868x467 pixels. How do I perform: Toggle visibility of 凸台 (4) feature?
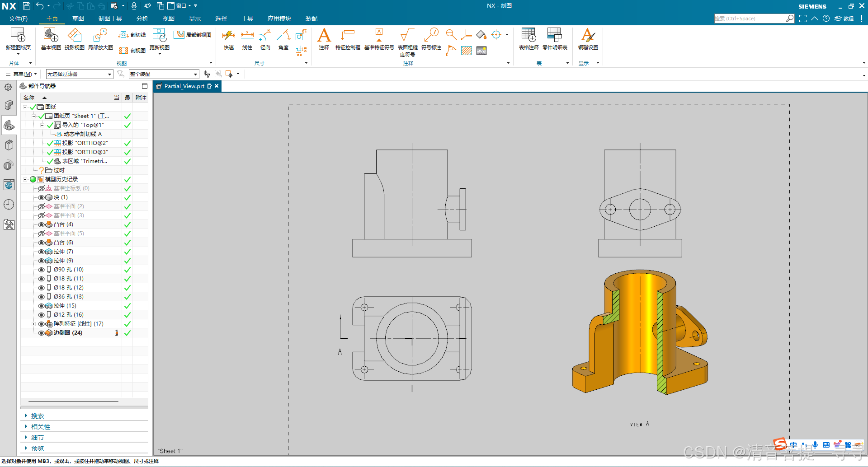pyautogui.click(x=41, y=224)
